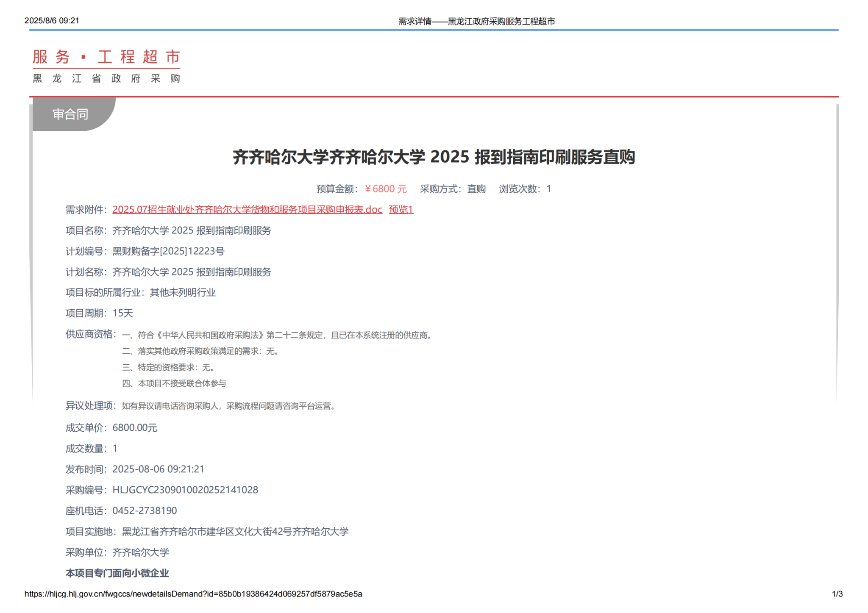Click the page number 1/3 indicator

837,594
